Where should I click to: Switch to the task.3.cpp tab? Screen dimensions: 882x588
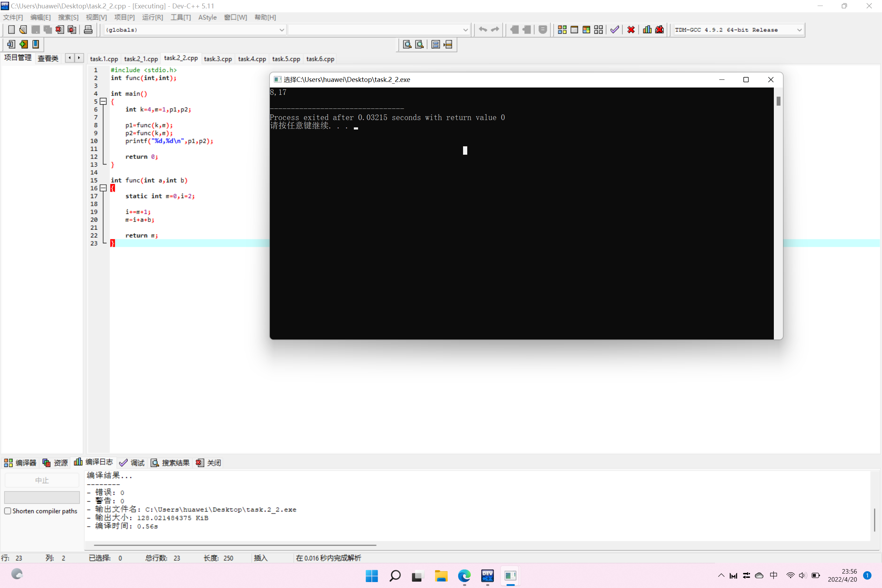pos(217,59)
